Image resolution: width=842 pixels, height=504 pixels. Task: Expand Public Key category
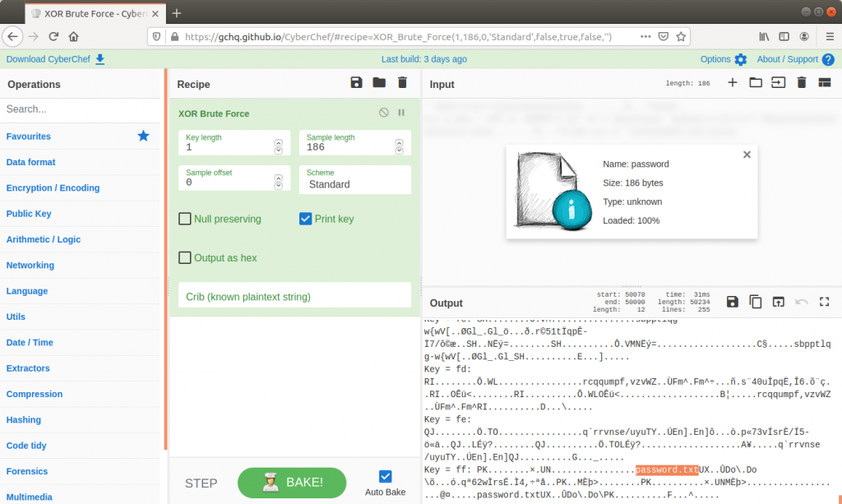tap(80, 214)
